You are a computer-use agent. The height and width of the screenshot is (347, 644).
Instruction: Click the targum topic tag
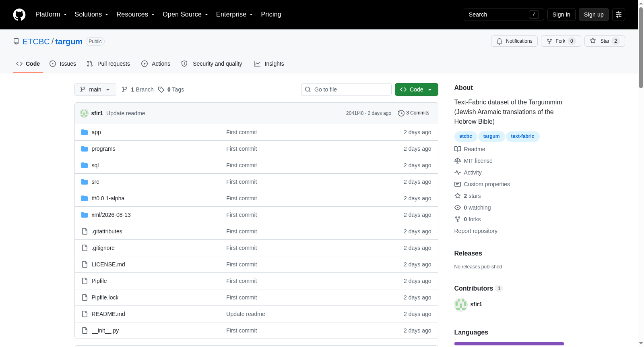[491, 136]
